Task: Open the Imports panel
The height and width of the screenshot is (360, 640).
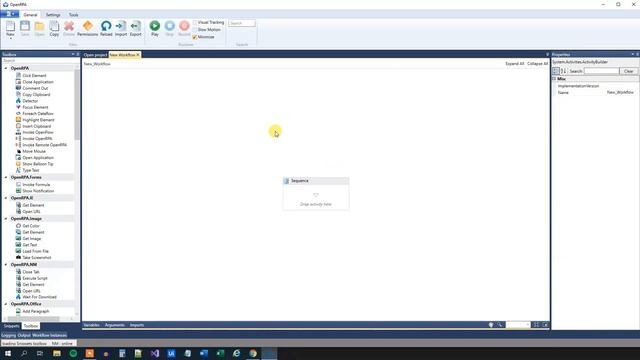Action: (137, 325)
